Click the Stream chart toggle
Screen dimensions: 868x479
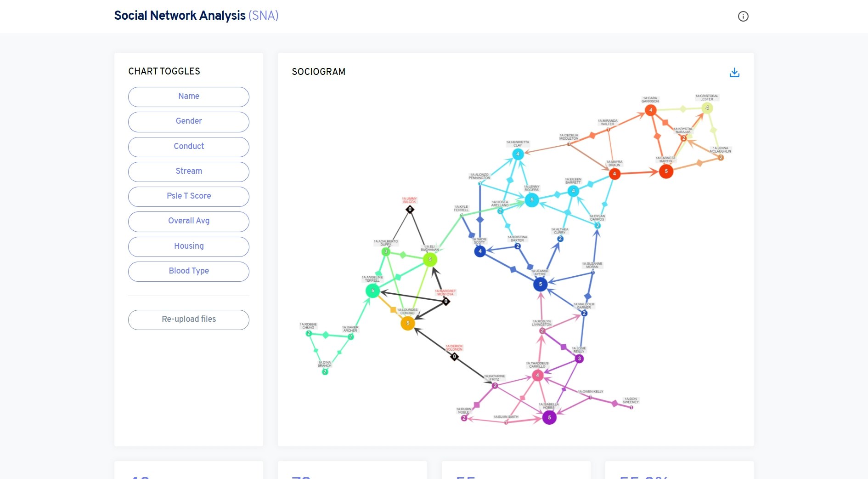tap(188, 171)
